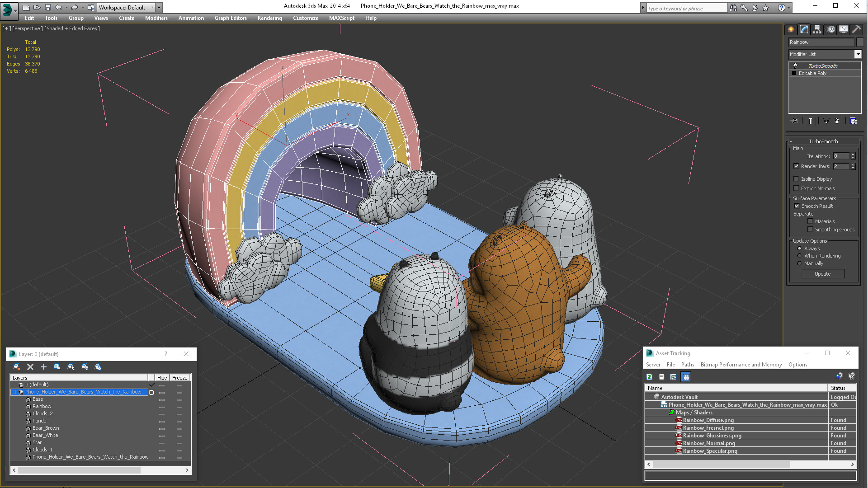This screenshot has height=488, width=868.
Task: Open the Graph Editors menu
Action: (x=231, y=18)
